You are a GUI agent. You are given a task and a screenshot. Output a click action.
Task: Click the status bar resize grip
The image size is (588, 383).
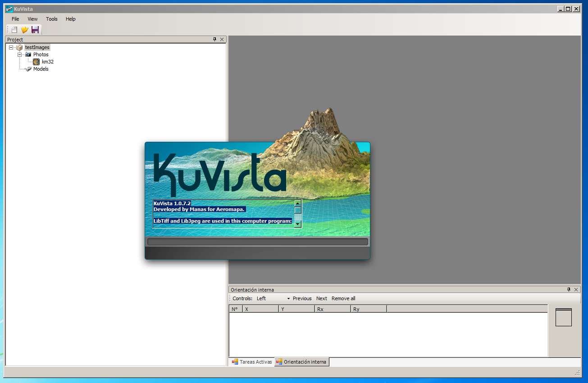pos(577,373)
